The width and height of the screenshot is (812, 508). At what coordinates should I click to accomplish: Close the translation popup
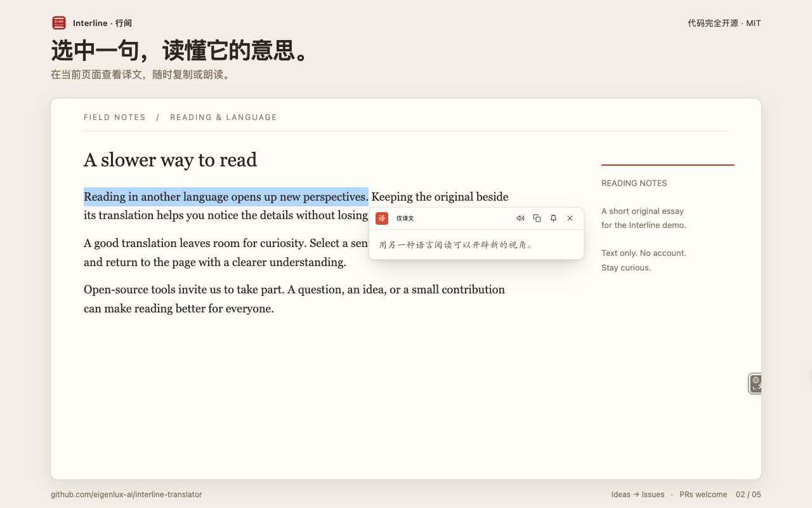[x=570, y=218]
